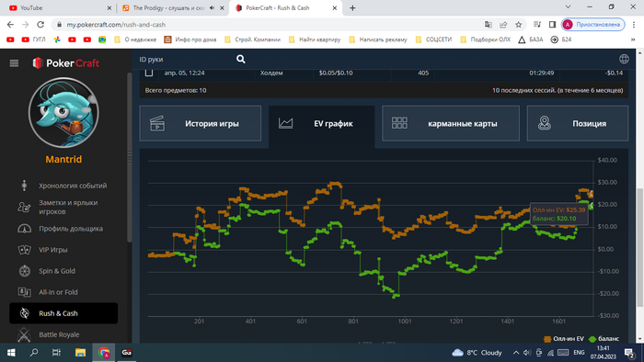Click the Spin & Gold chip icon
The width and height of the screenshot is (644, 362).
click(x=25, y=270)
